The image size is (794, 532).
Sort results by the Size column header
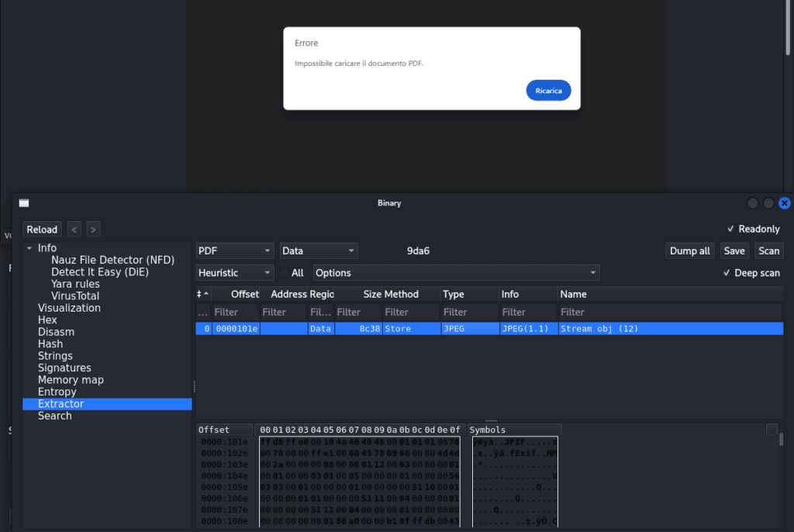coord(358,295)
